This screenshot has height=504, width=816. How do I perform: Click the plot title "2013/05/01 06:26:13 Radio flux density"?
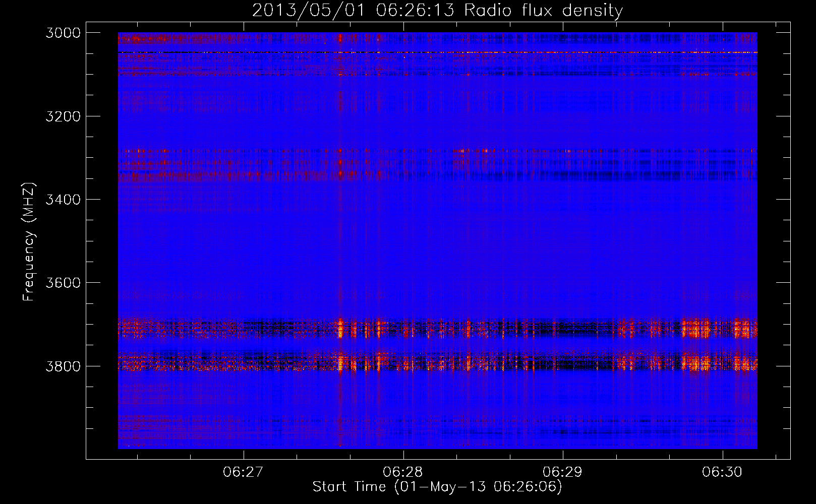pos(437,10)
